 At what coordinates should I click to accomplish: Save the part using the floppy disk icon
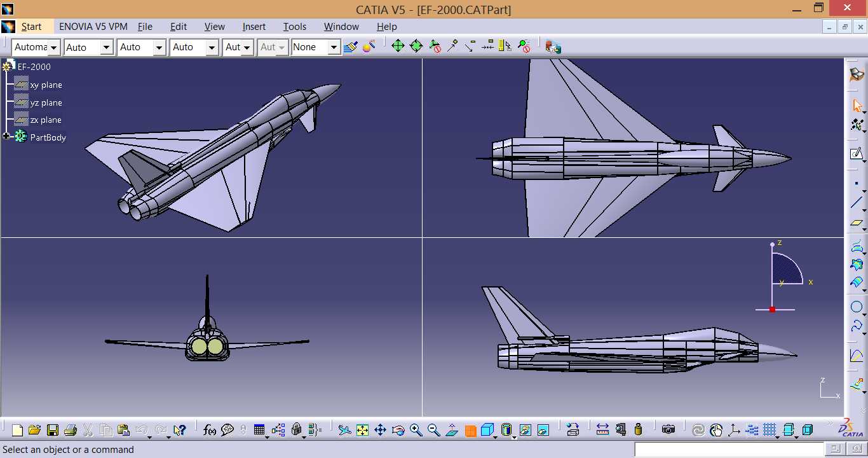tap(53, 431)
